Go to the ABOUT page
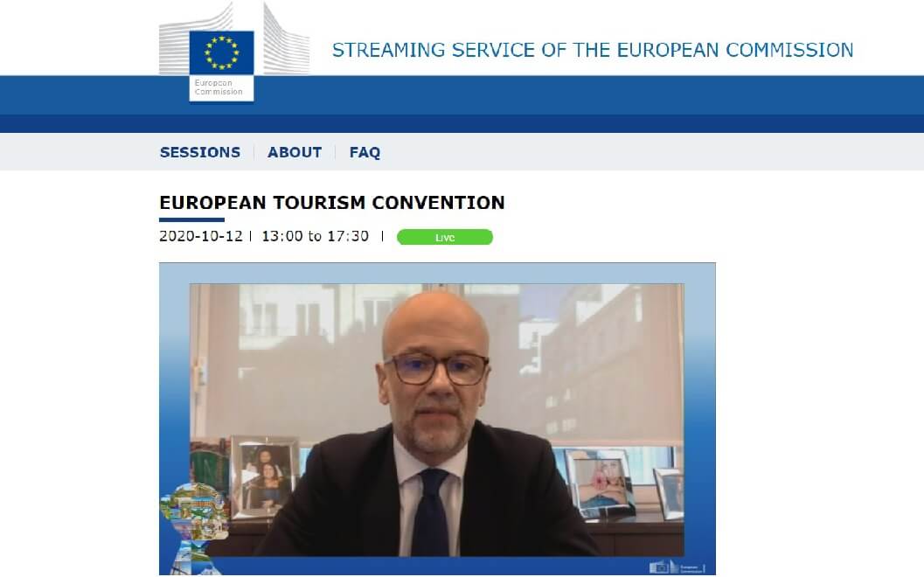Image resolution: width=924 pixels, height=577 pixels. click(x=295, y=152)
